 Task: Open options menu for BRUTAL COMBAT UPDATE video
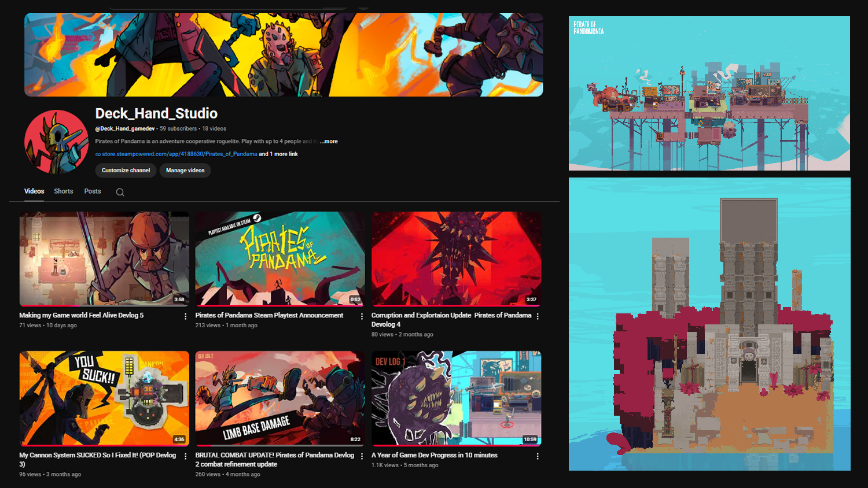(362, 456)
